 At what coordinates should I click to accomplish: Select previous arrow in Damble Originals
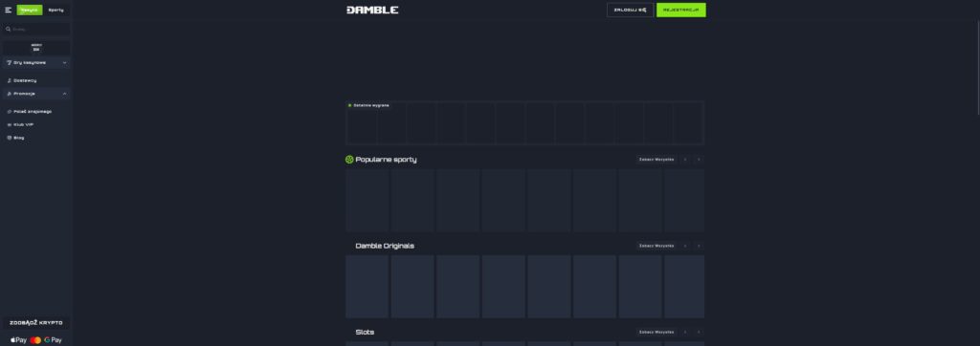pos(685,246)
